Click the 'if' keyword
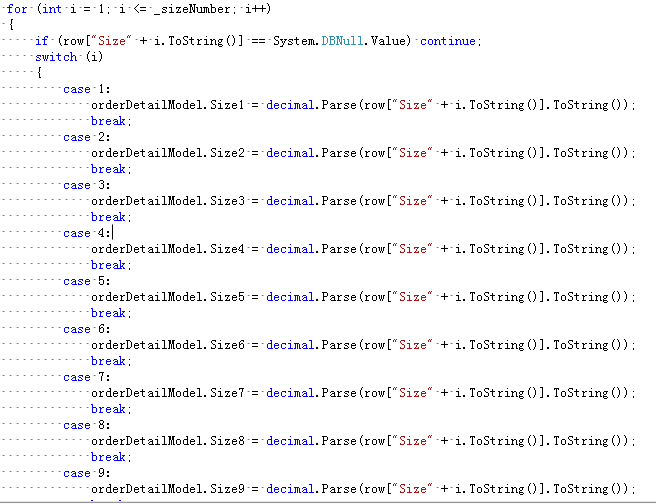656x504 pixels. (x=42, y=41)
